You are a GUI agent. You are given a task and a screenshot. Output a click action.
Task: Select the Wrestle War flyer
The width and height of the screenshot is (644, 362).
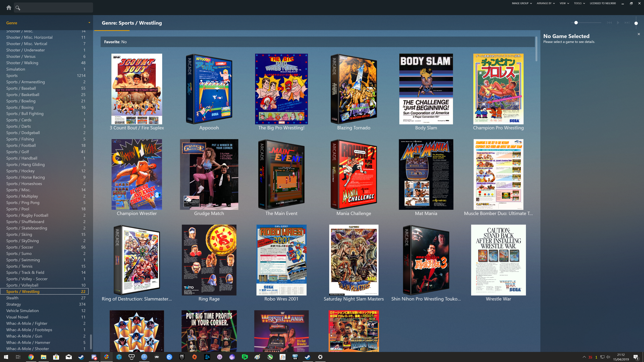(498, 260)
